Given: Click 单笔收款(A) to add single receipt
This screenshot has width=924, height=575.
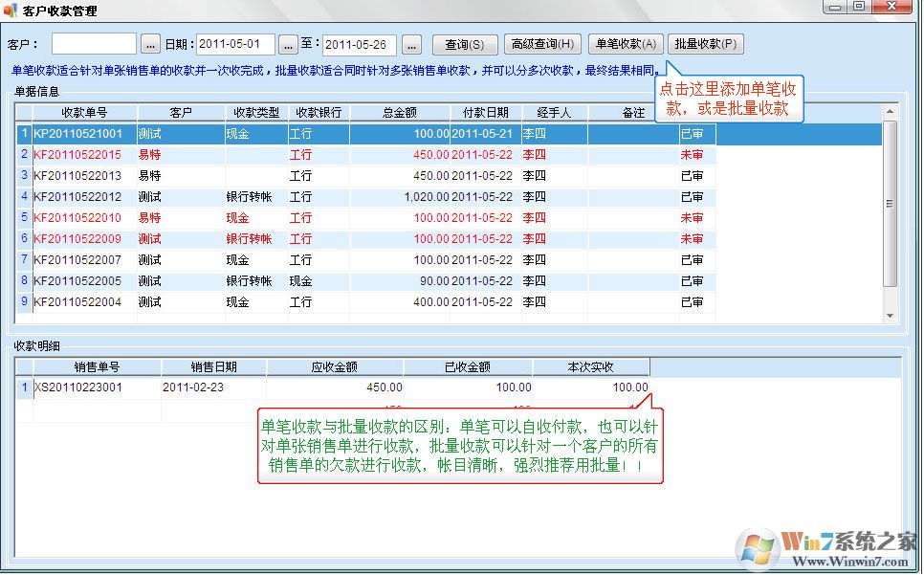Looking at the screenshot, I should (627, 43).
